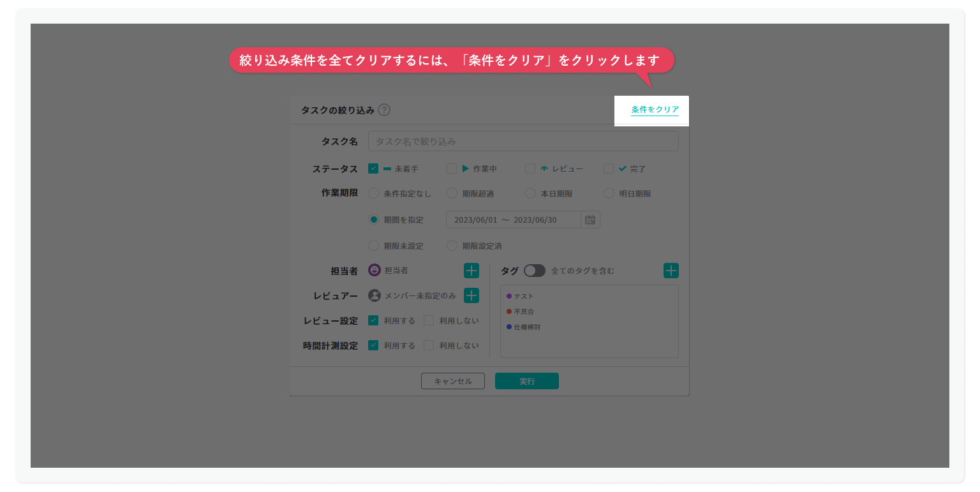Viewport: 980px width, 492px height.
Task: Click the 実行 button
Action: pos(527,381)
